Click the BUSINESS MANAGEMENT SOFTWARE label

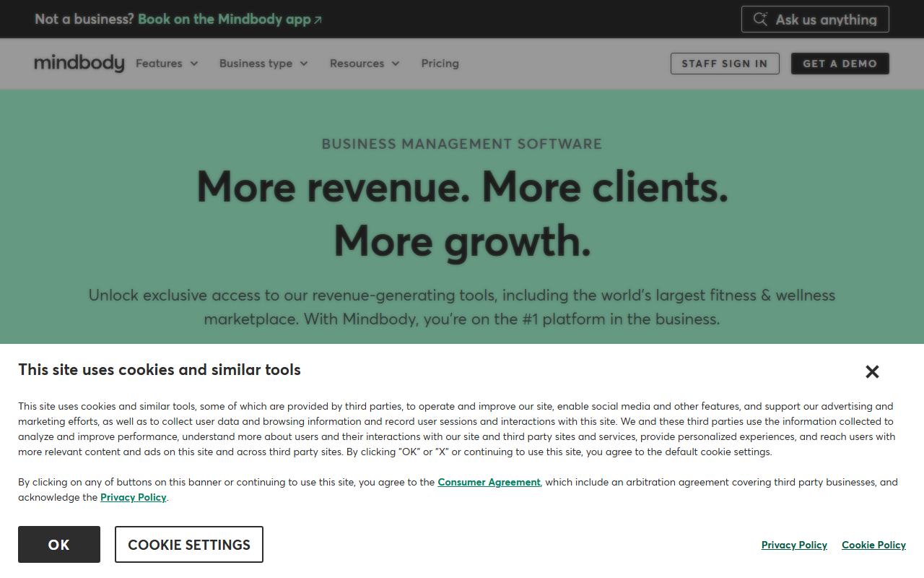click(462, 144)
